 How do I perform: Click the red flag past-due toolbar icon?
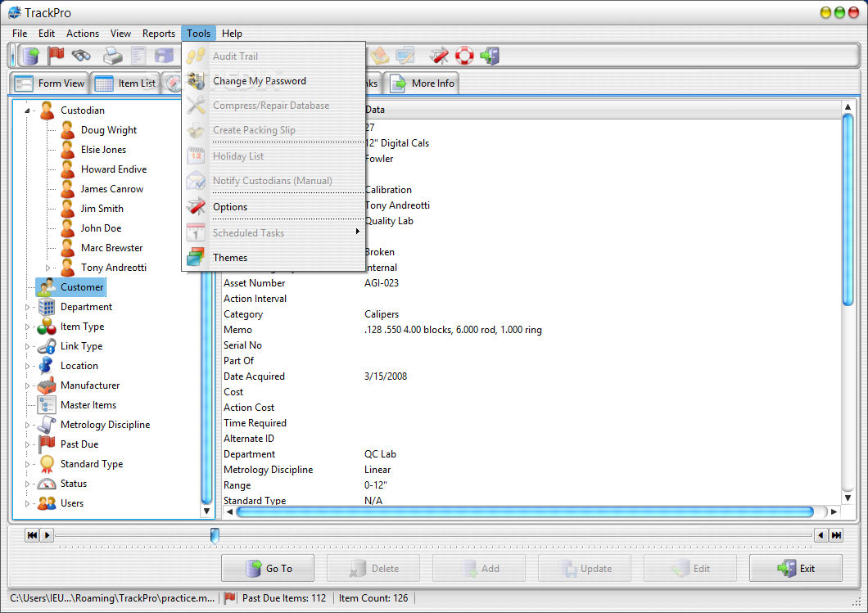click(x=56, y=56)
